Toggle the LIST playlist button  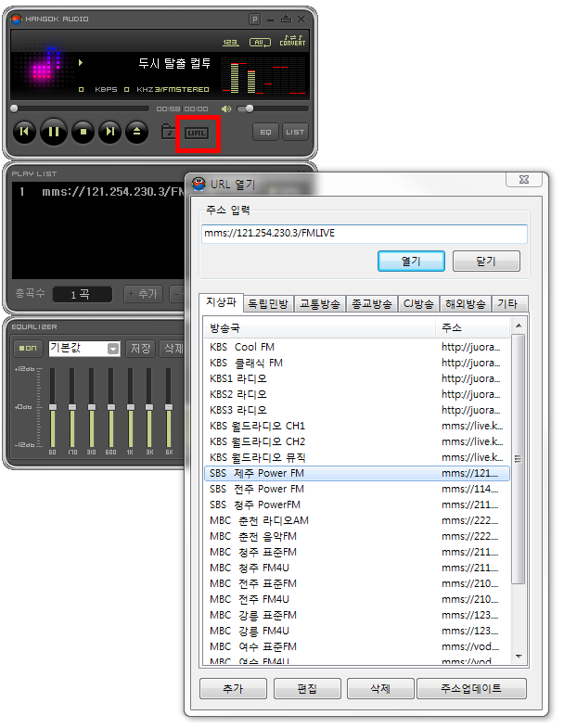[x=295, y=132]
